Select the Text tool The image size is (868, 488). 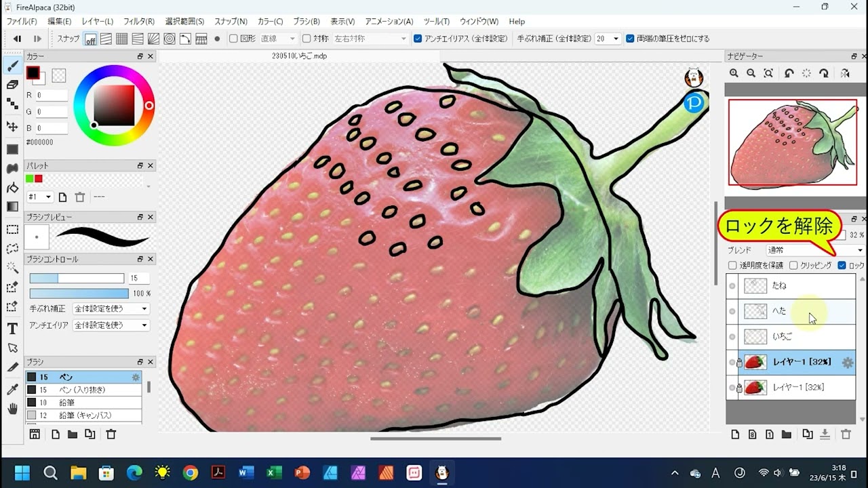tap(12, 329)
